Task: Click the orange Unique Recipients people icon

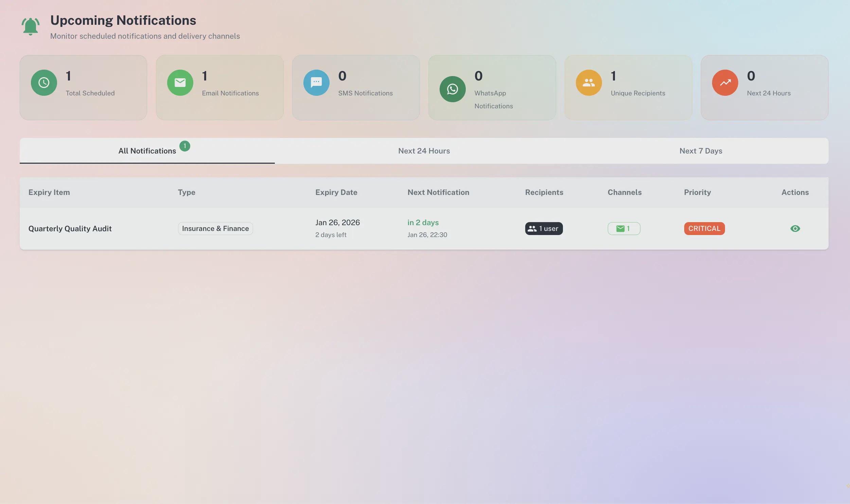Action: [x=589, y=83]
